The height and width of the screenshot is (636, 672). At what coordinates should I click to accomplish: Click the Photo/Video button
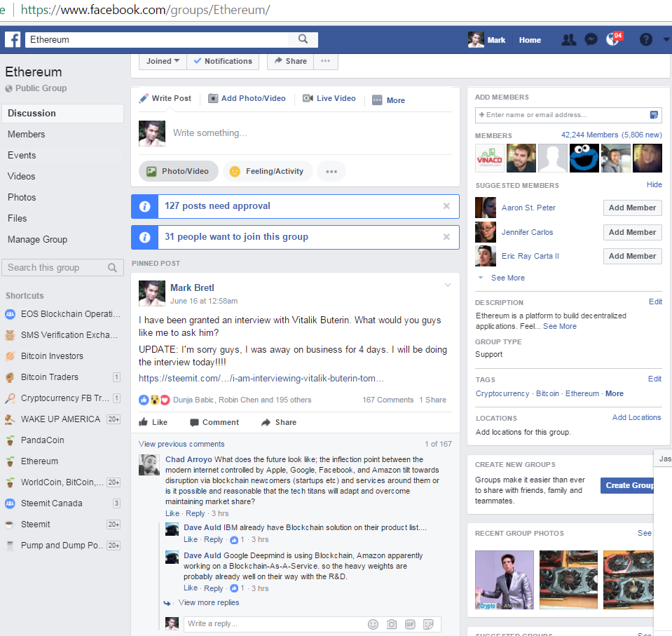[178, 172]
